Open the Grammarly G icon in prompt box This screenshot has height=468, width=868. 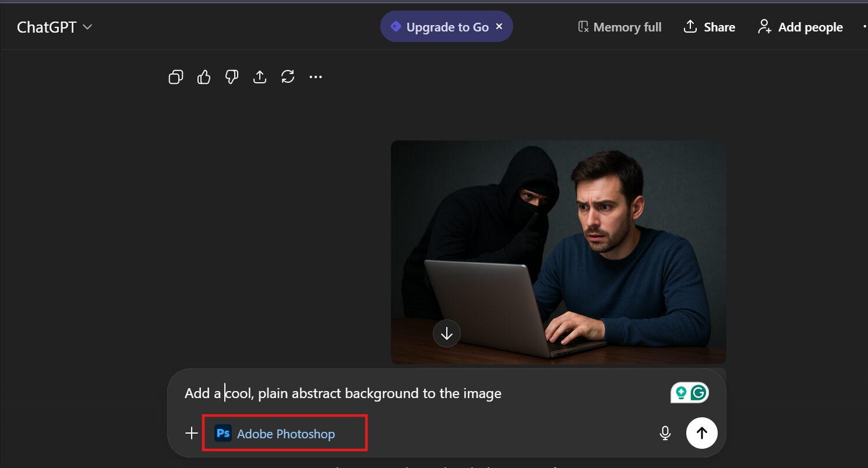click(x=699, y=393)
